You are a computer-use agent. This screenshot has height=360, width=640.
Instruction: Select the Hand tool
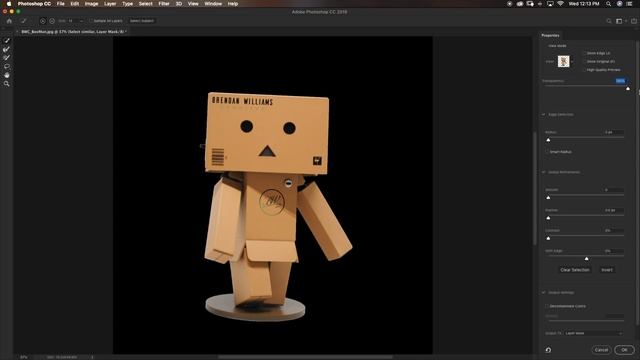point(7,75)
